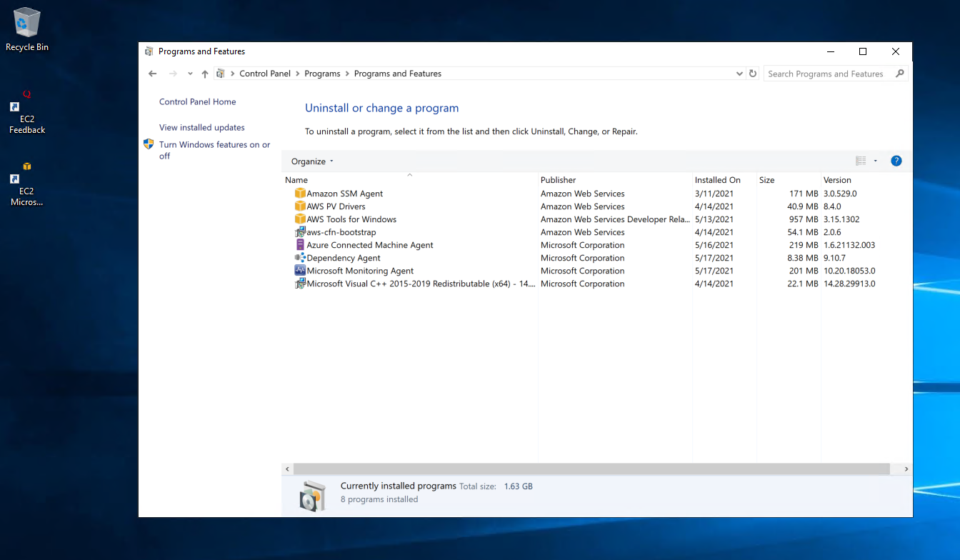Expand the address bar history dropdown
This screenshot has width=960, height=560.
click(739, 74)
